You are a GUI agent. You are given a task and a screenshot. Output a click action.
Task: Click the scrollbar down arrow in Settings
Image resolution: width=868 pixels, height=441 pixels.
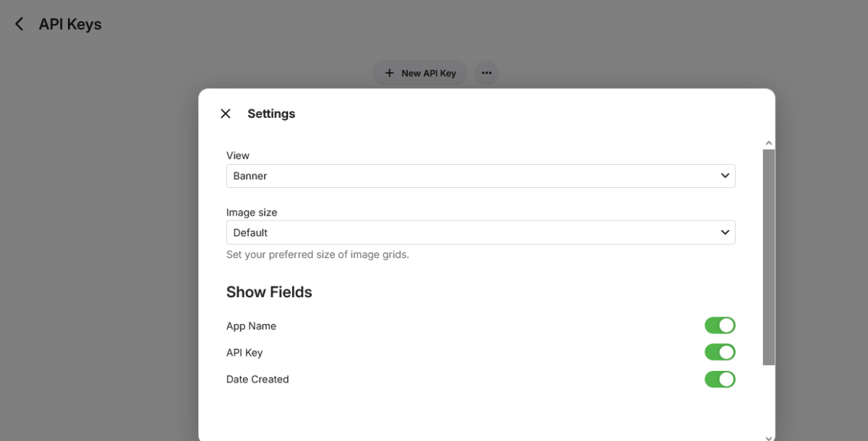click(769, 437)
